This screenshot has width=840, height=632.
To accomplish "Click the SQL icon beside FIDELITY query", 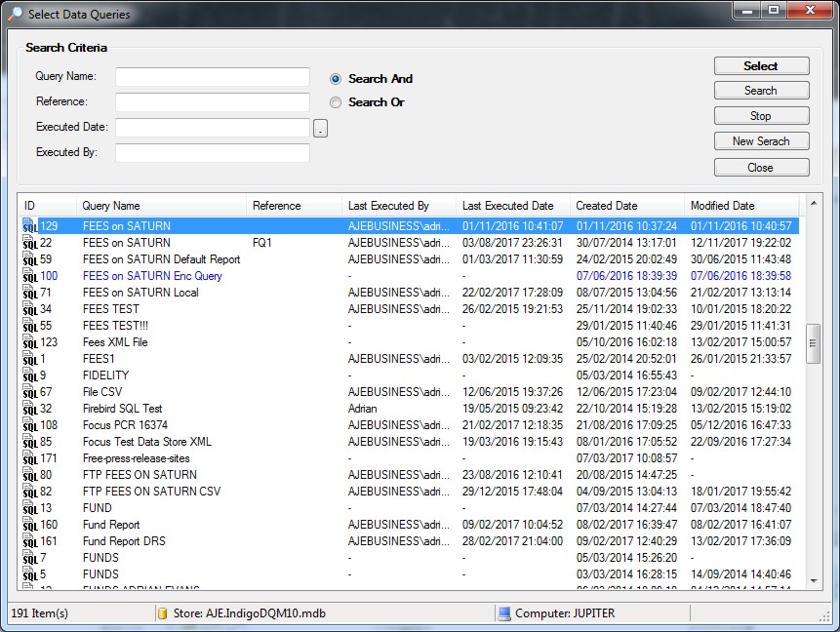I will [29, 376].
